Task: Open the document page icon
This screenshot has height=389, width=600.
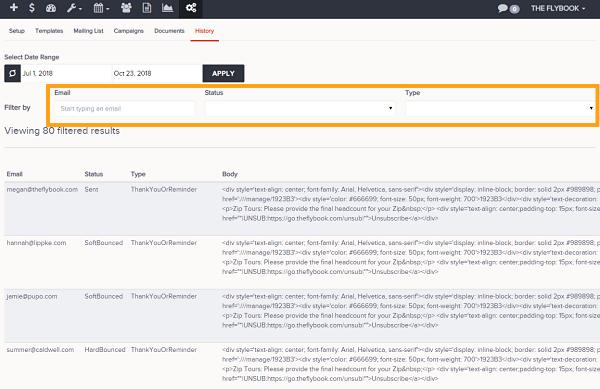Action: click(147, 8)
